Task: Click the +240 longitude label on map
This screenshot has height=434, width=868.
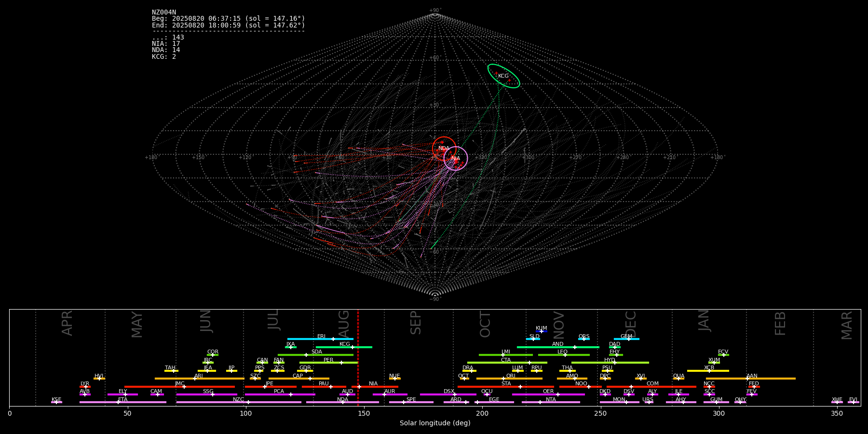Action: [x=623, y=157]
